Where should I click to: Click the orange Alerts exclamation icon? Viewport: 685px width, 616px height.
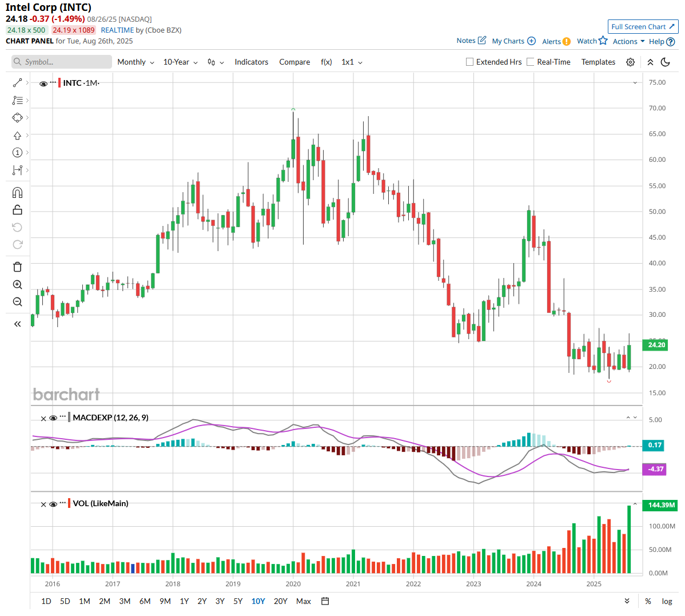(x=567, y=42)
